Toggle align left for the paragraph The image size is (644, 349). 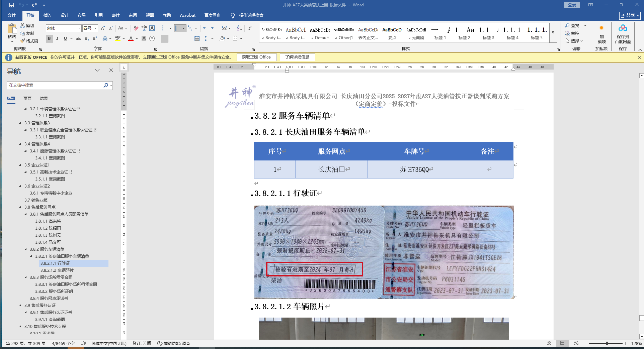point(164,38)
